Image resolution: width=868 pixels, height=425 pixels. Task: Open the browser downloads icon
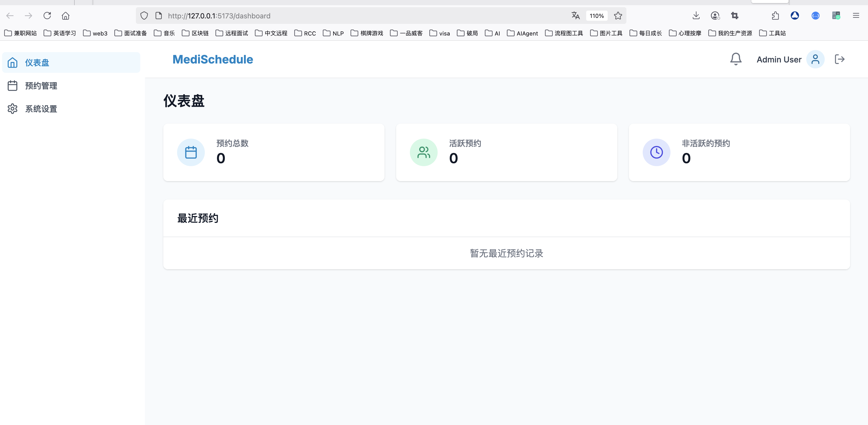click(696, 16)
